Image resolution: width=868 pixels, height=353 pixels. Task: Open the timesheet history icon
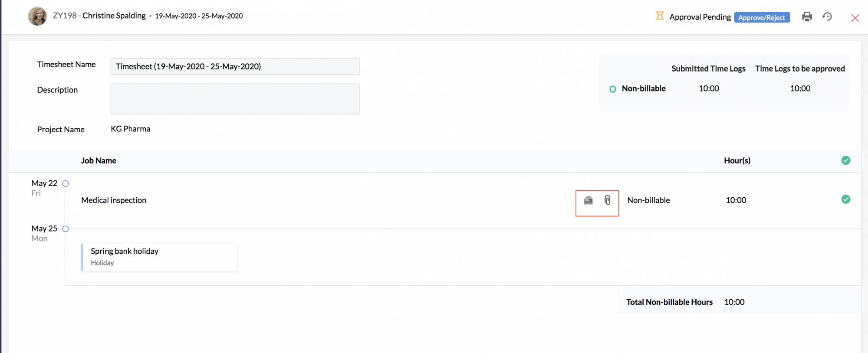(x=827, y=16)
